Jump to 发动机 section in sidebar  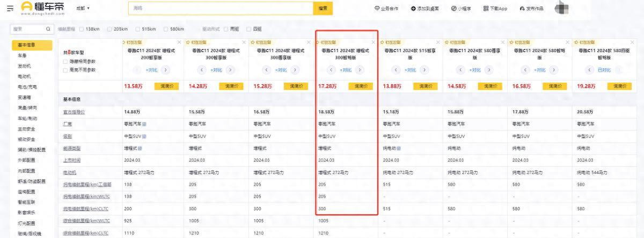[x=24, y=66]
